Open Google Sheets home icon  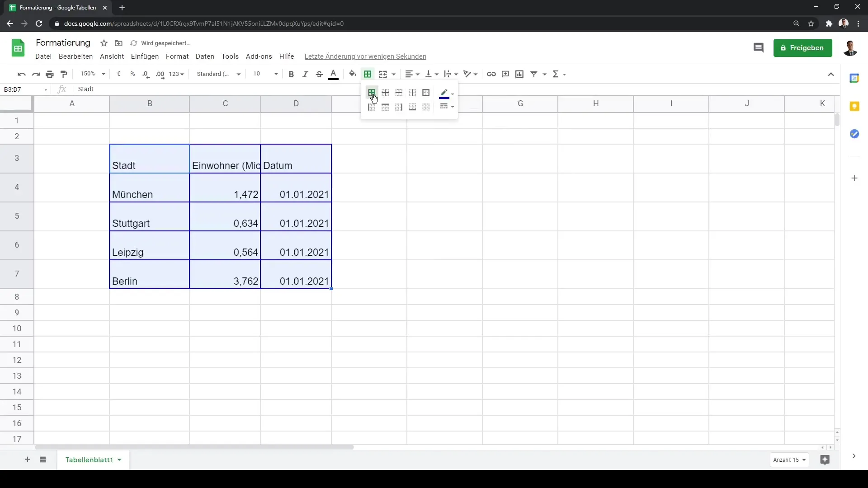pyautogui.click(x=18, y=48)
